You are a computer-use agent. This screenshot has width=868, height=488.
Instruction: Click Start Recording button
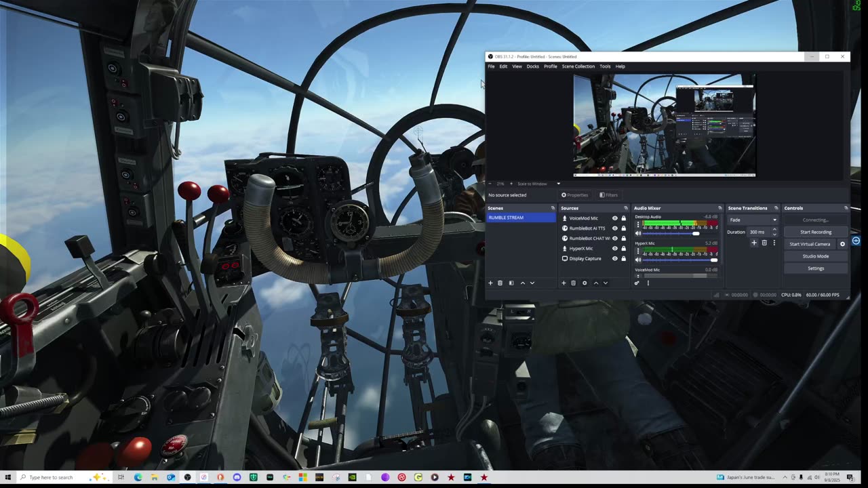click(816, 232)
